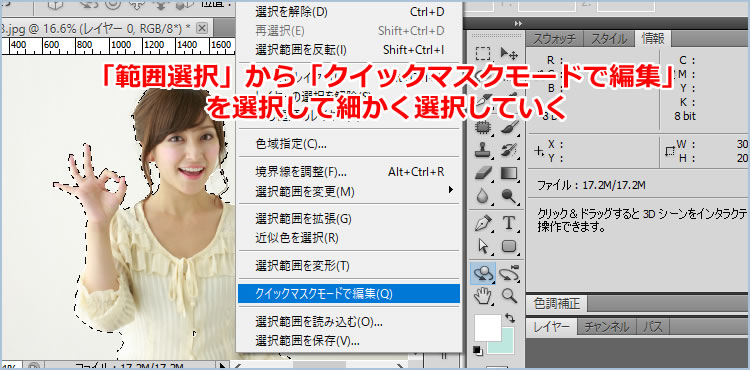Viewport: 750px width, 370px height.
Task: Switch to the スタイル tab
Action: 609,39
